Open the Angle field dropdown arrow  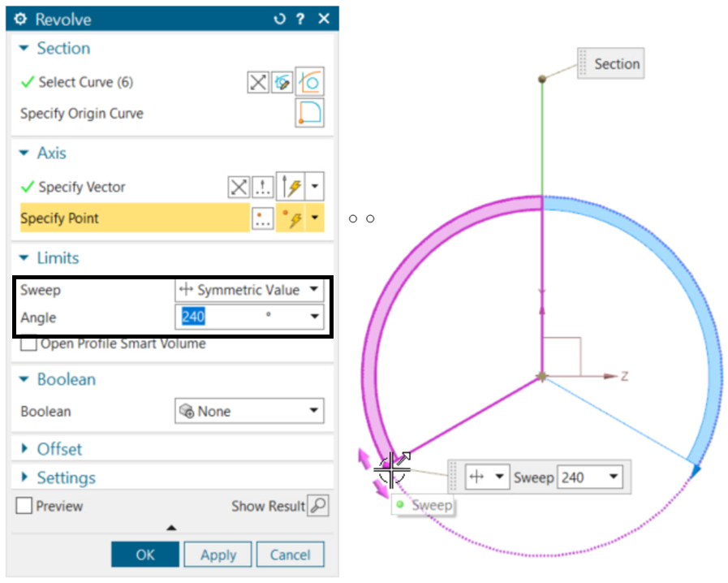[x=315, y=317]
